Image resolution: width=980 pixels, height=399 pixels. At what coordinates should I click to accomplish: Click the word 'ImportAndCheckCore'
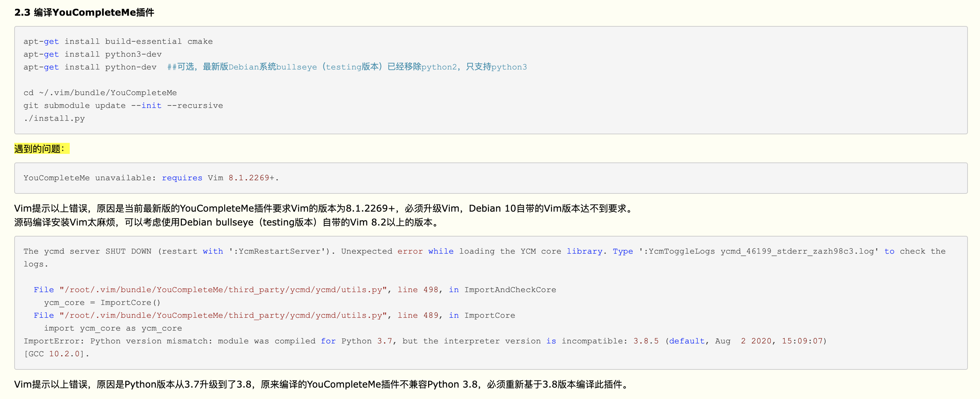(x=510, y=290)
